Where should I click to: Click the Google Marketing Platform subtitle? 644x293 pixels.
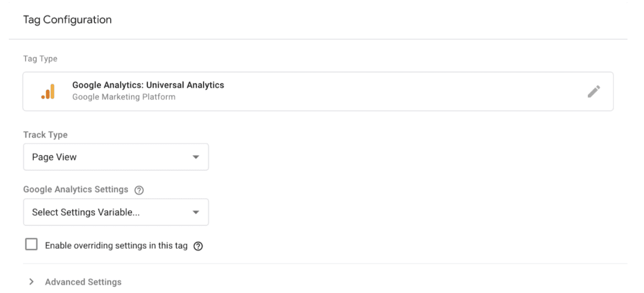point(124,97)
